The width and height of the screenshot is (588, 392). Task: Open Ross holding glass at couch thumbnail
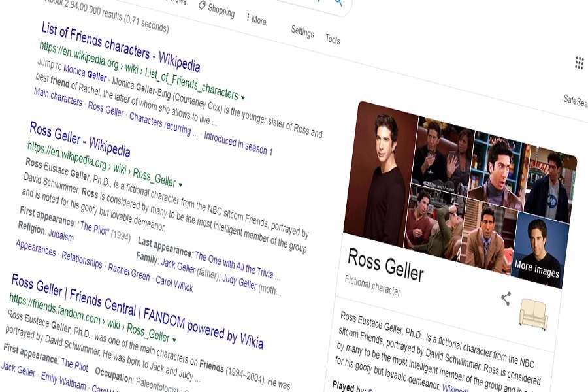pos(442,155)
